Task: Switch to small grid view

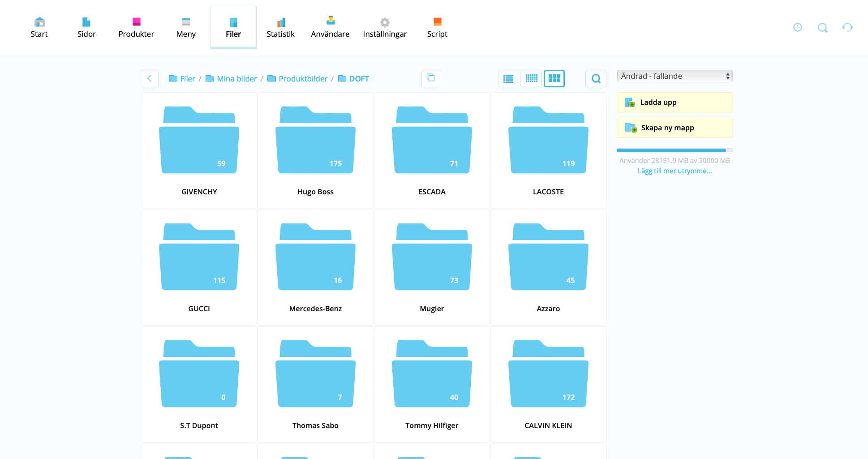Action: click(531, 78)
